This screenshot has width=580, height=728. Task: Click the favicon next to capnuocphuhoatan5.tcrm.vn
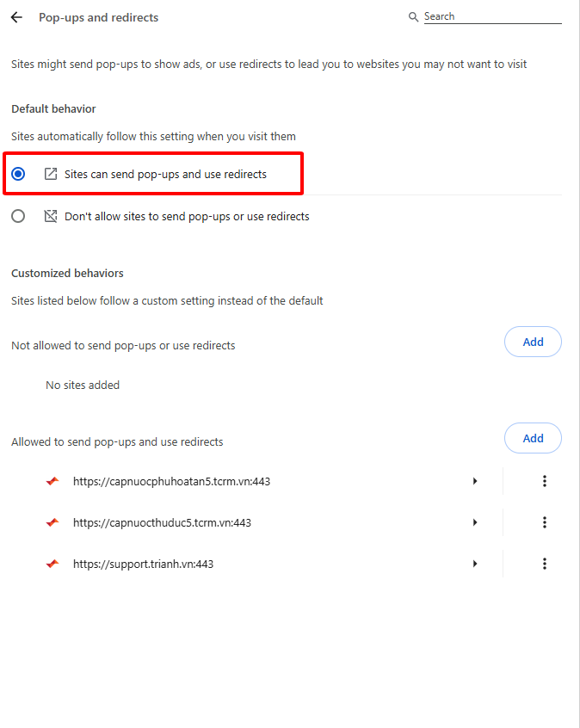pyautogui.click(x=52, y=481)
